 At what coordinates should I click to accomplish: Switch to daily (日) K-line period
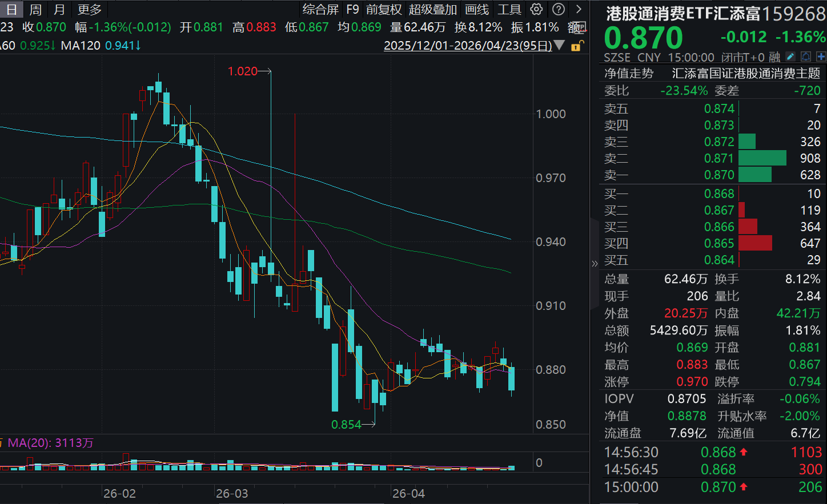pos(11,9)
